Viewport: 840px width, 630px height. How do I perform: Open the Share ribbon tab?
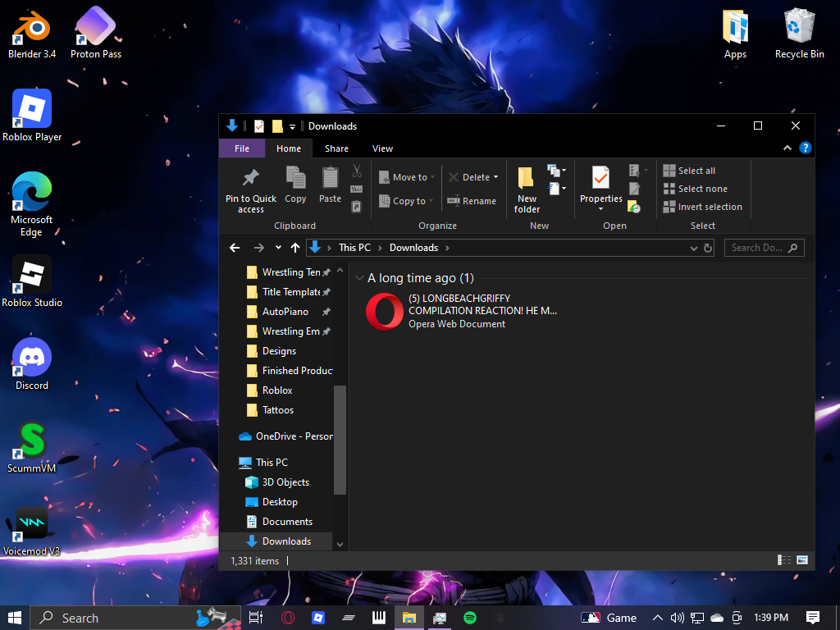pyautogui.click(x=336, y=148)
